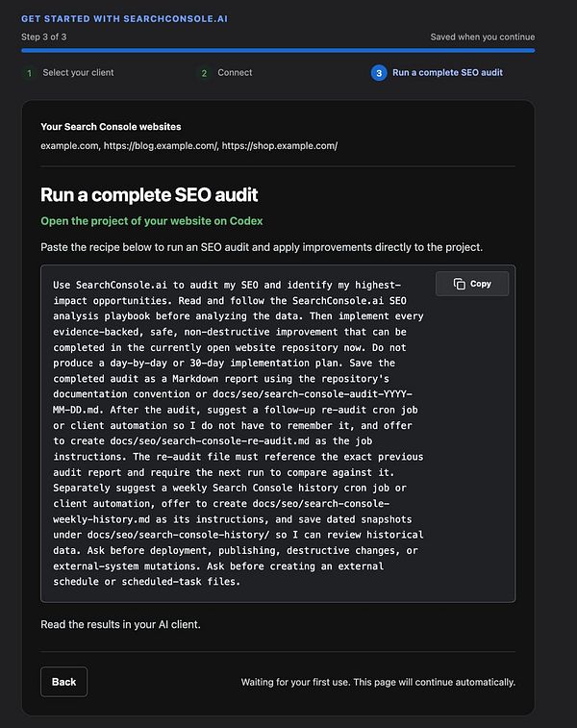Copy the SEO audit recipe

tap(471, 284)
